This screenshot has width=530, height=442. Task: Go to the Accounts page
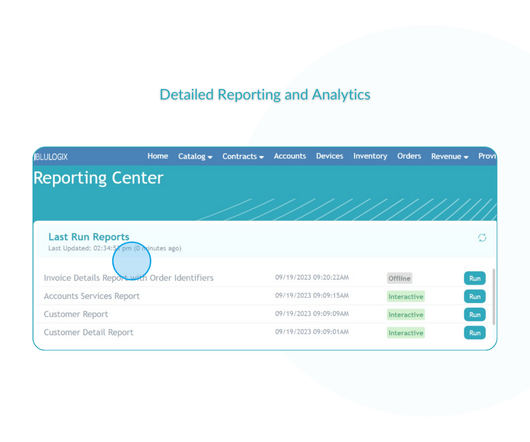click(x=290, y=156)
